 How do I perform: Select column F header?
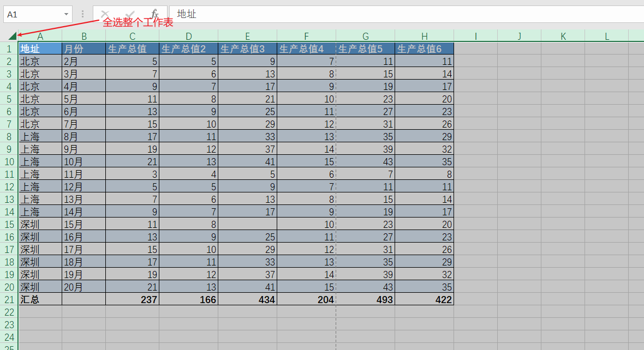click(306, 36)
